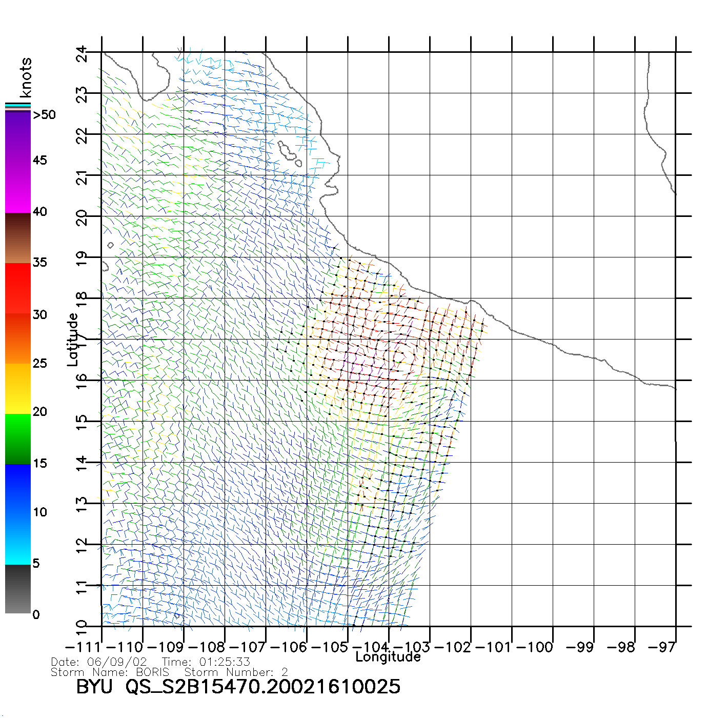Image resolution: width=728 pixels, height=718 pixels.
Task: Click the storm name BORIS text
Action: pos(152,672)
